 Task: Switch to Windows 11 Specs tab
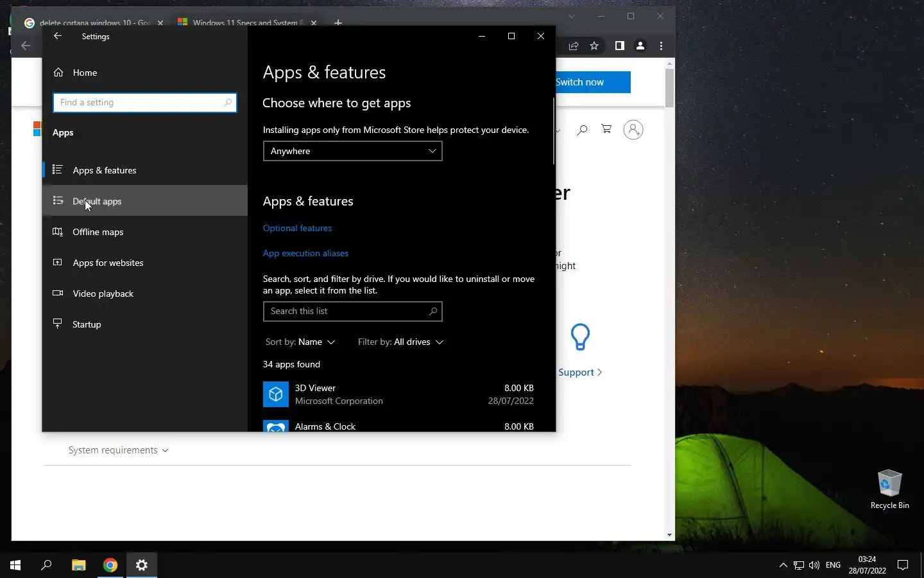247,22
